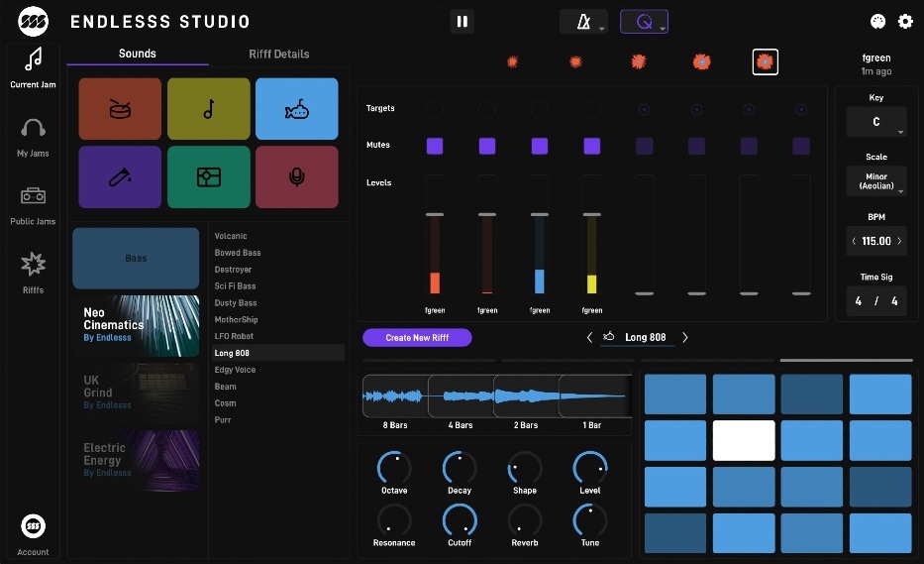
Task: Go to previous instrument with left arrow
Action: [x=589, y=337]
